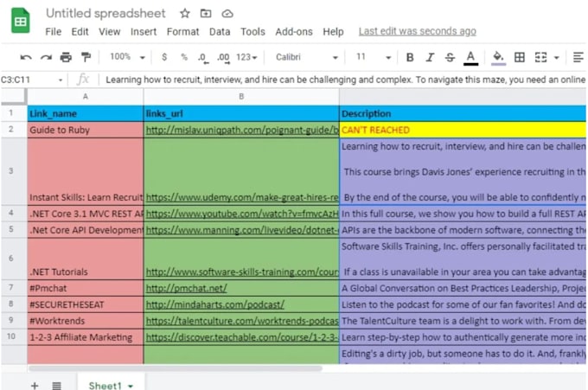
Task: Open the mindaharts.com podcast link
Action: point(215,304)
